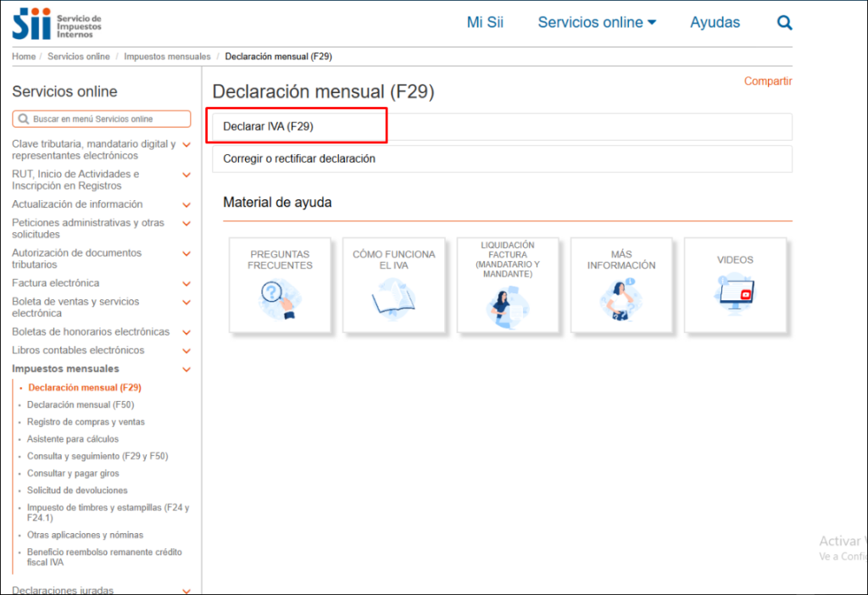The height and width of the screenshot is (595, 868).
Task: Select Declarar IVA (F29) option
Action: click(x=502, y=127)
